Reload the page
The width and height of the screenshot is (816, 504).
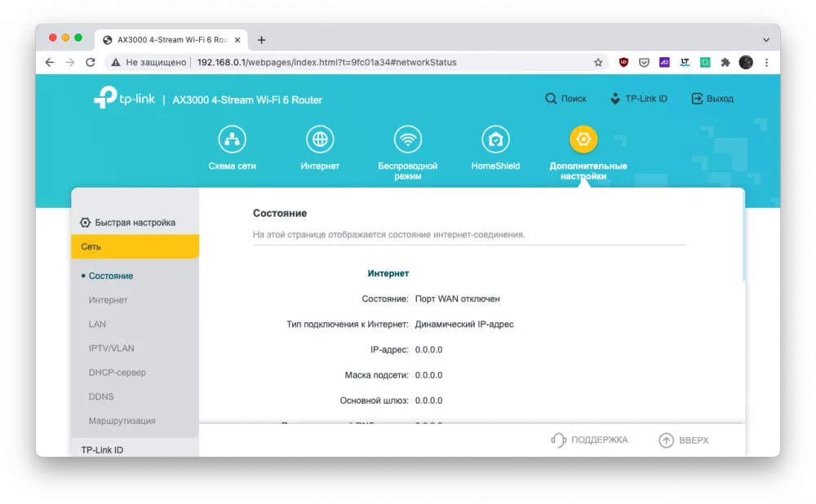91,63
